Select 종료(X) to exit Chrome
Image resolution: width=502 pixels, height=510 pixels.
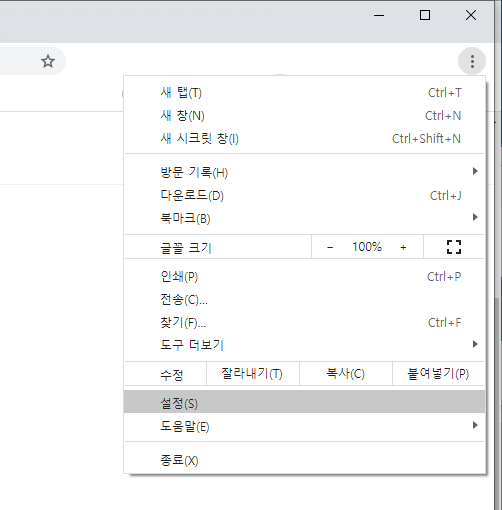click(x=304, y=461)
